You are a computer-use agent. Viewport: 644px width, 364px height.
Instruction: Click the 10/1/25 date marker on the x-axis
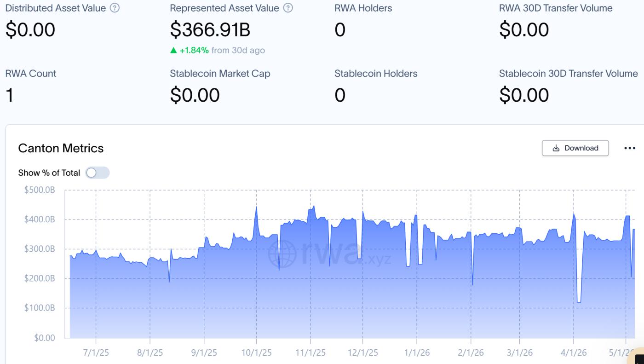point(256,353)
